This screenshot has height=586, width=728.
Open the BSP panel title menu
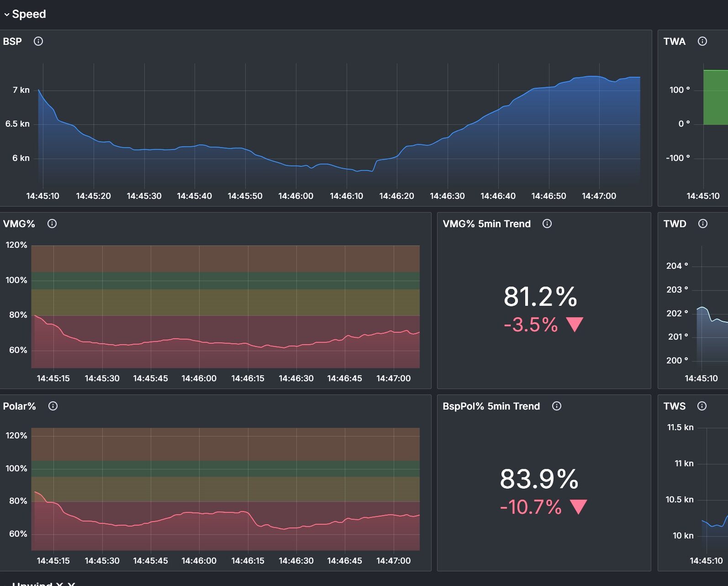point(12,42)
